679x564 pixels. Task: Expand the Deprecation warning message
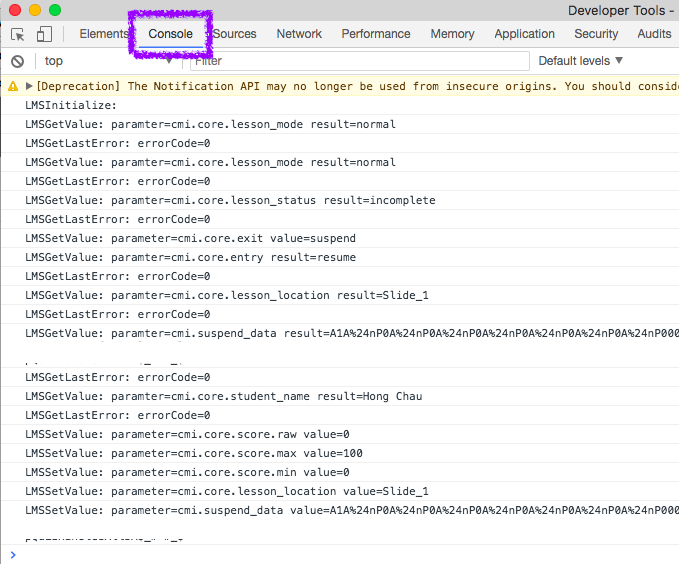coord(29,86)
